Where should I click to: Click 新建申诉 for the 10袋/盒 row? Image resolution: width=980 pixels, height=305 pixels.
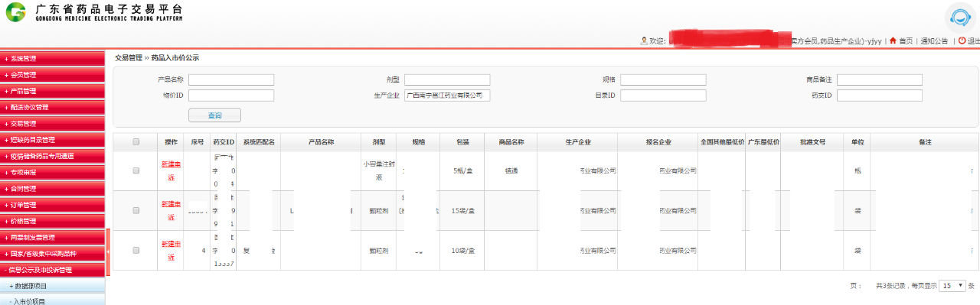171,250
